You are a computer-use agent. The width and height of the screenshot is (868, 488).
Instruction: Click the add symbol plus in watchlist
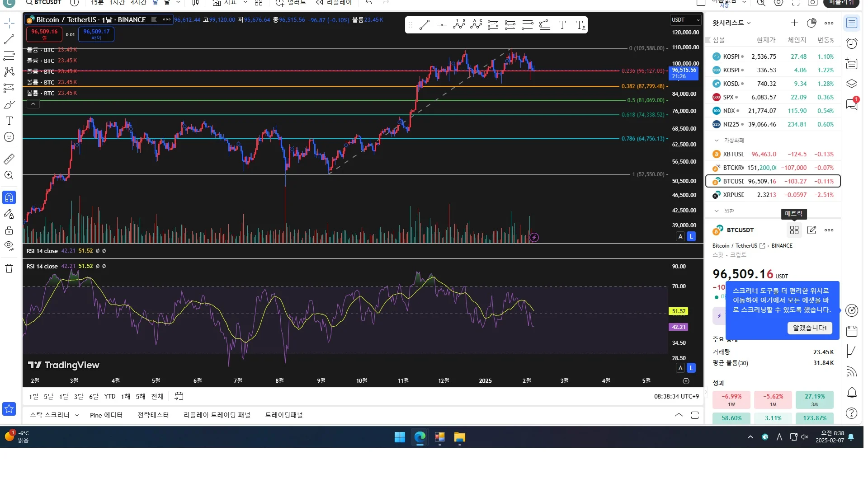click(x=794, y=23)
